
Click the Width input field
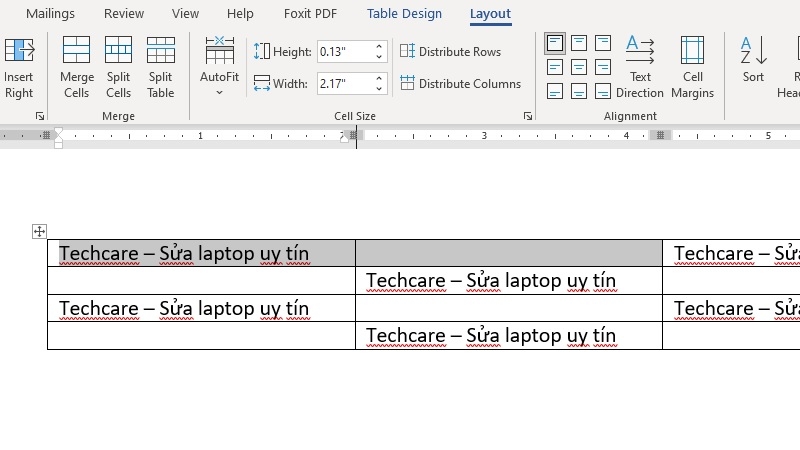pyautogui.click(x=345, y=84)
